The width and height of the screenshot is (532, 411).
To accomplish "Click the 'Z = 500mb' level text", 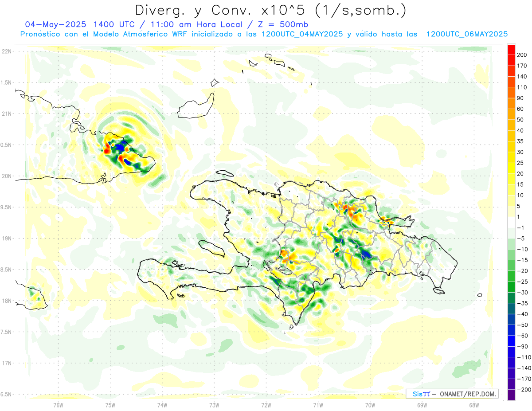I will [283, 24].
